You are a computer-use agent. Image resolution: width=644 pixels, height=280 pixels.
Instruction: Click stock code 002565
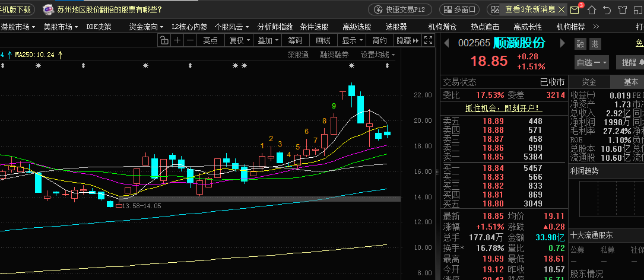474,43
